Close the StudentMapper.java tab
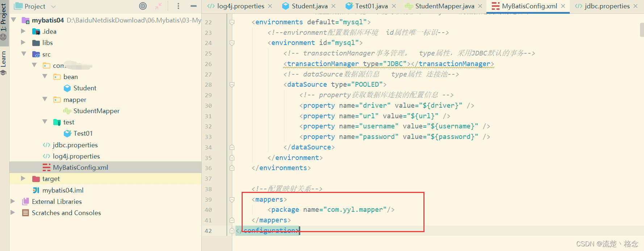Image resolution: width=644 pixels, height=251 pixels. [480, 6]
